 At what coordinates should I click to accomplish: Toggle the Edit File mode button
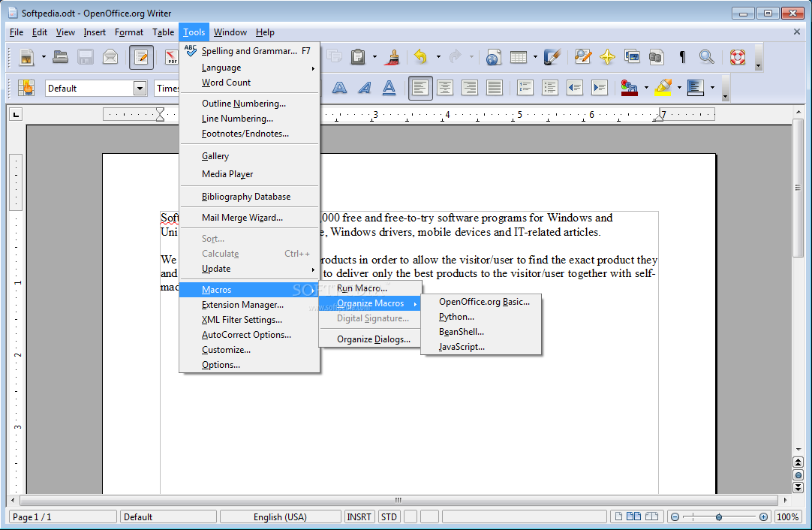[x=141, y=57]
